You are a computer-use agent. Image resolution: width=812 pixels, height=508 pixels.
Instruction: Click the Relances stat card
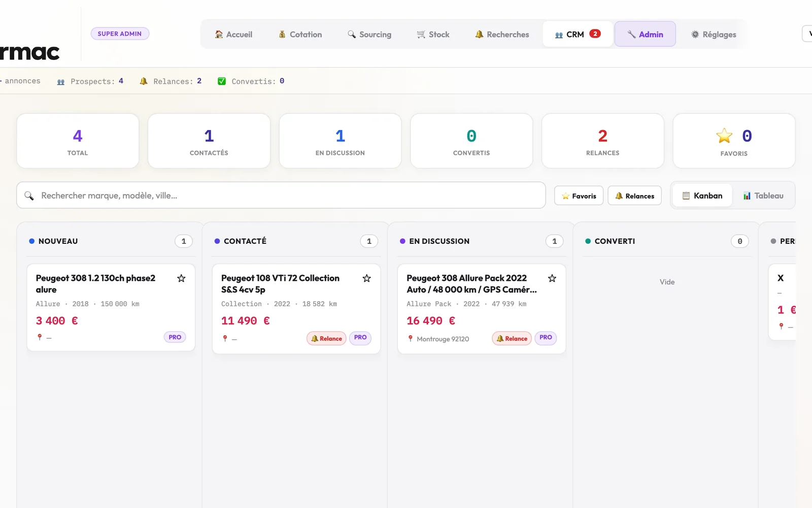pos(603,141)
